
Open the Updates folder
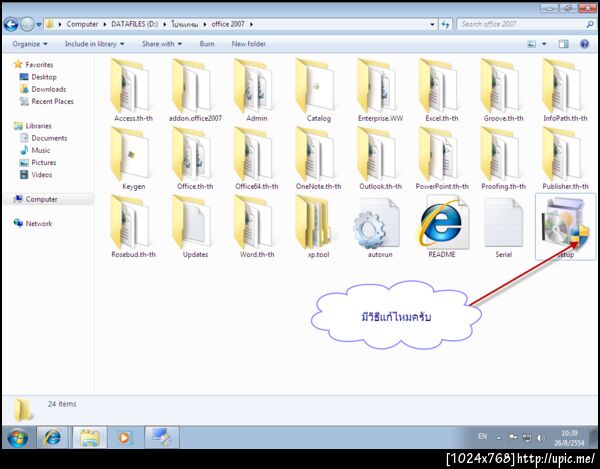(x=195, y=227)
